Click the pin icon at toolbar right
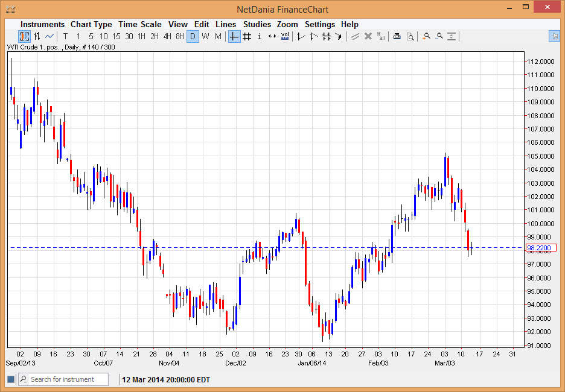 554,36
